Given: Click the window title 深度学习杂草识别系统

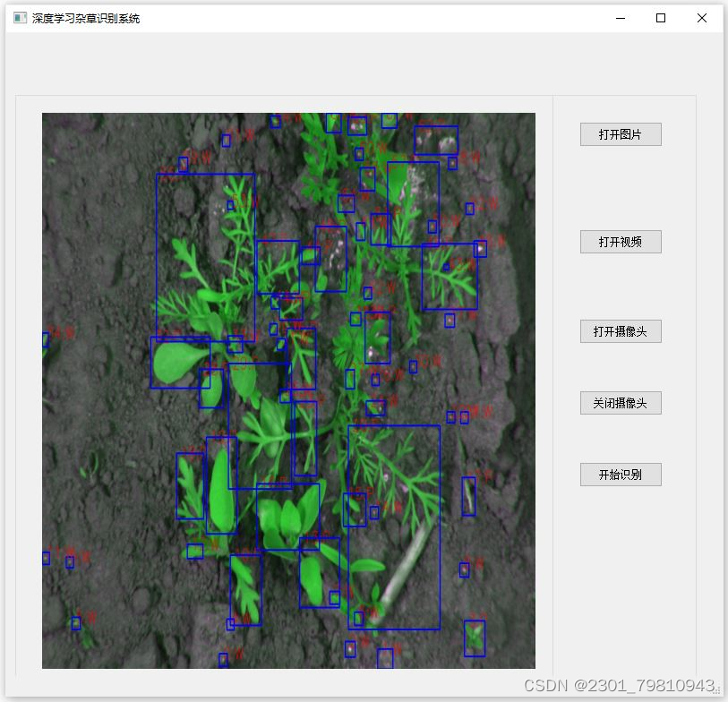Looking at the screenshot, I should [86, 19].
